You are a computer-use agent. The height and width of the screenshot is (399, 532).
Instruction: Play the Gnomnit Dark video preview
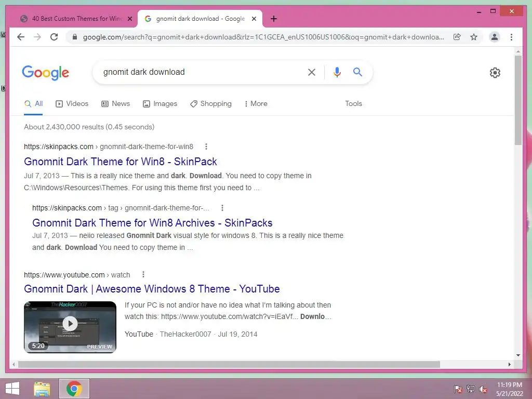point(70,324)
